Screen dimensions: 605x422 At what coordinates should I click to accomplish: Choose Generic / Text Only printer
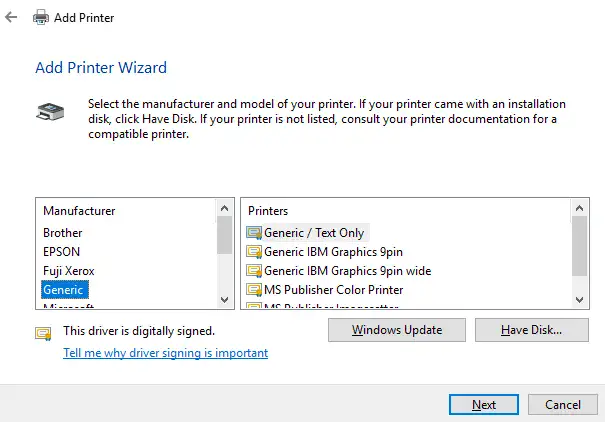click(x=314, y=233)
